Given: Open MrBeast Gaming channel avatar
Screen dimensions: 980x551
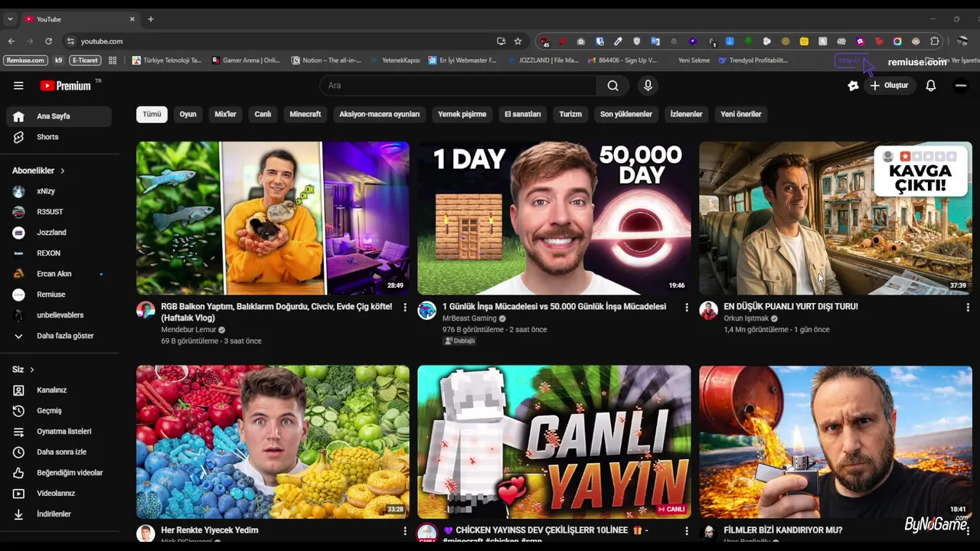Looking at the screenshot, I should point(426,310).
